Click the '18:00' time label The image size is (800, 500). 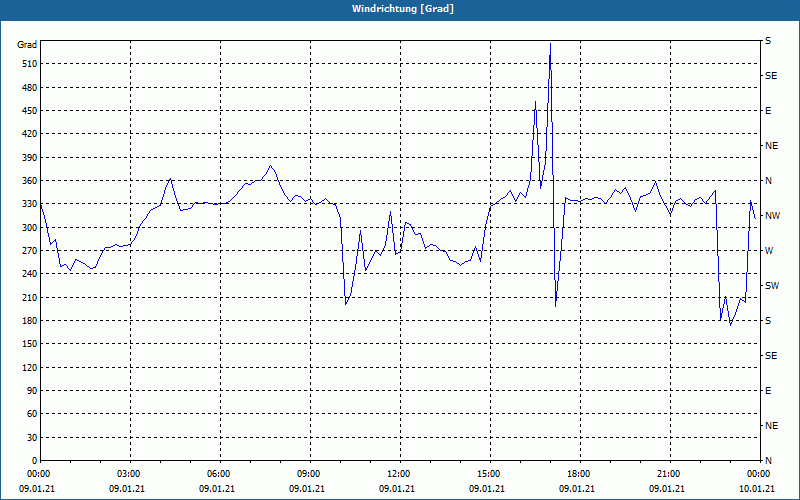pos(578,473)
